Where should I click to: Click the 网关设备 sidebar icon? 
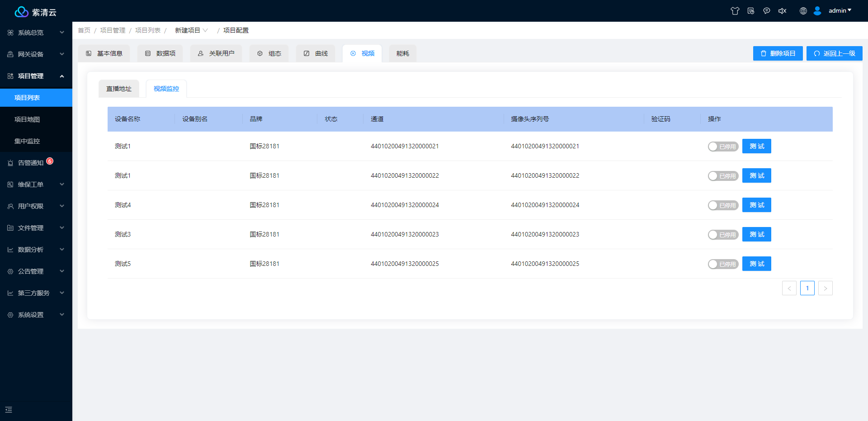(x=10, y=54)
